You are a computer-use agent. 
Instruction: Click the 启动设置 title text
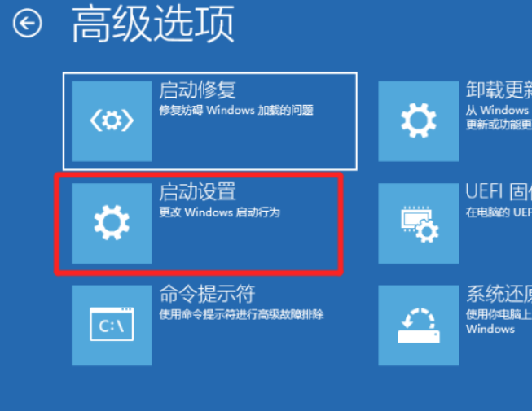197,192
